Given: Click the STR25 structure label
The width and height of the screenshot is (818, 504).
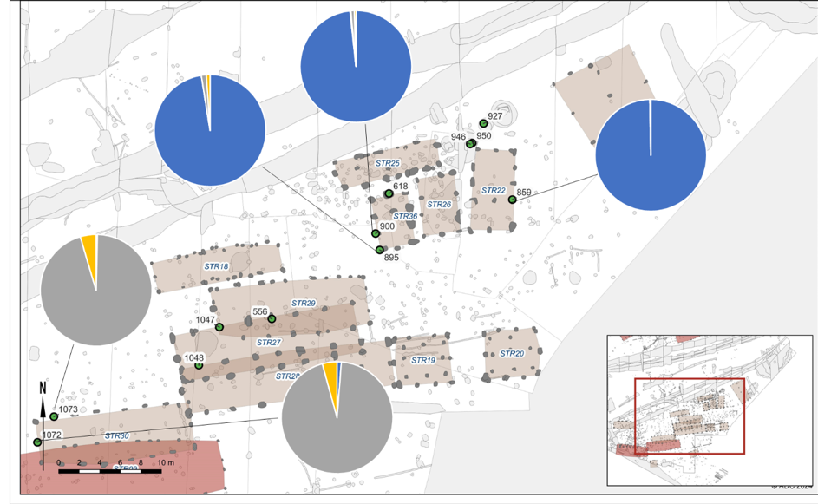Looking at the screenshot, I should 387,163.
